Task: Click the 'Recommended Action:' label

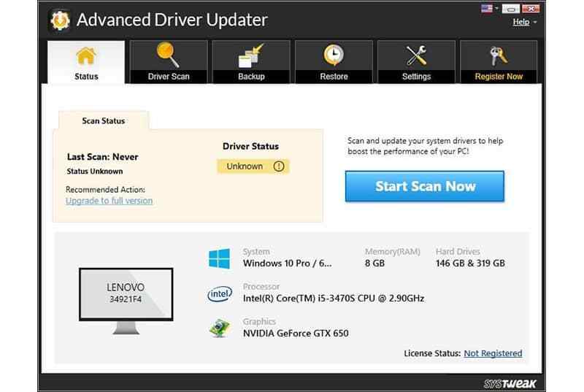Action: tap(105, 190)
